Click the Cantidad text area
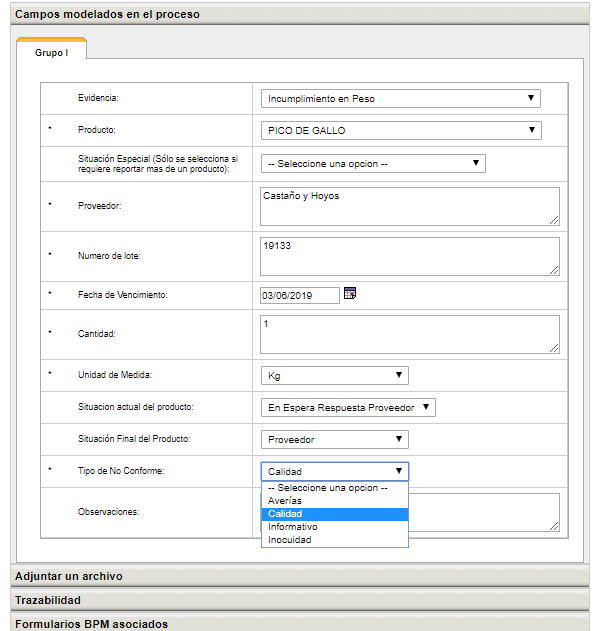The height and width of the screenshot is (631, 596). 410,334
